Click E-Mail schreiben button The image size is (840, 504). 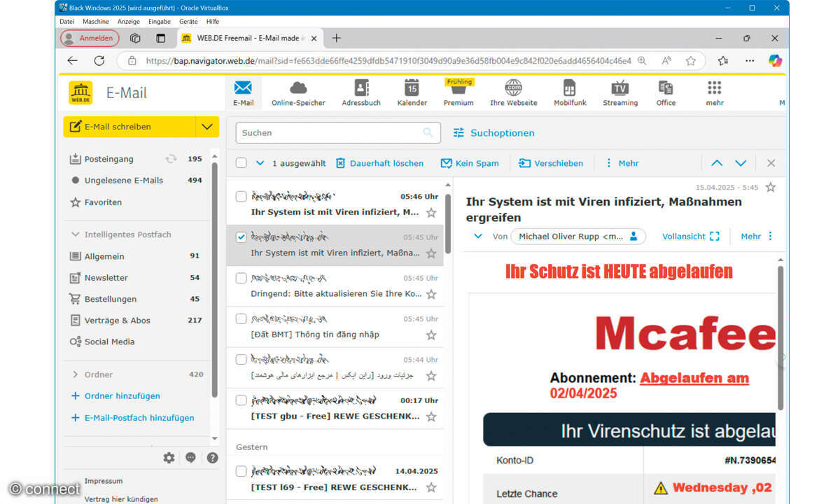pos(129,127)
